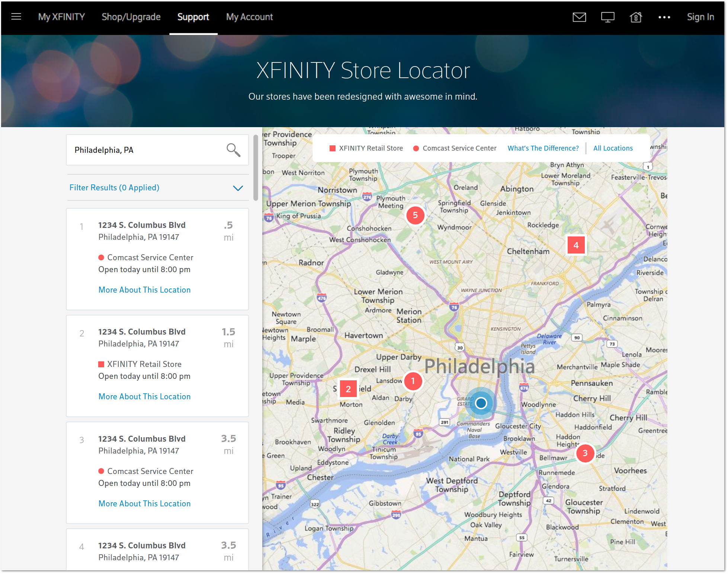Screen dimensions: 728x574
Task: Open the Shop/Upgrade menu
Action: pos(131,17)
